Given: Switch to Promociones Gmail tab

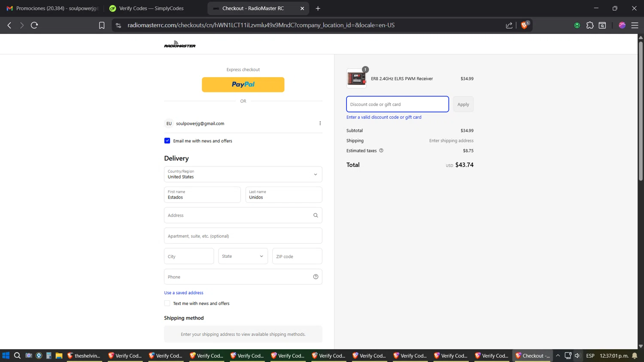Looking at the screenshot, I should click(x=52, y=8).
